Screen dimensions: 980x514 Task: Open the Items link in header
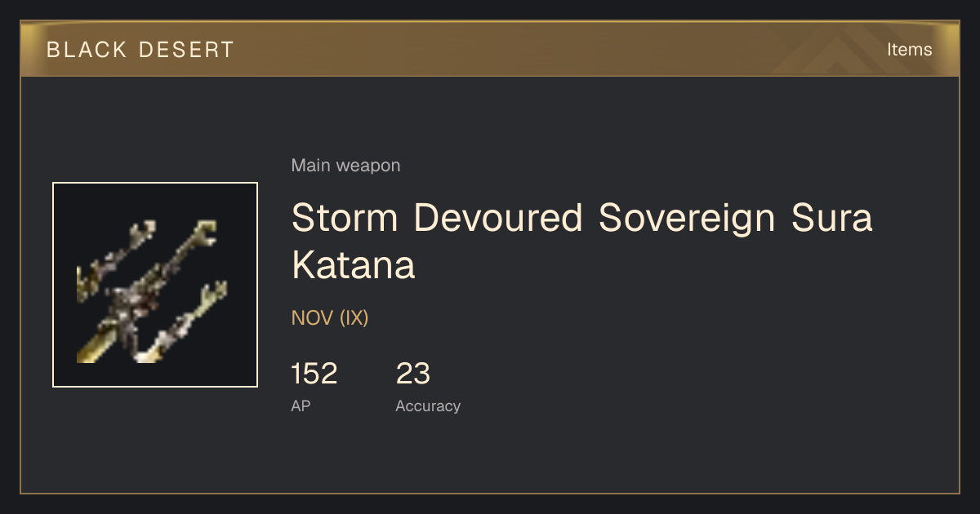(909, 50)
